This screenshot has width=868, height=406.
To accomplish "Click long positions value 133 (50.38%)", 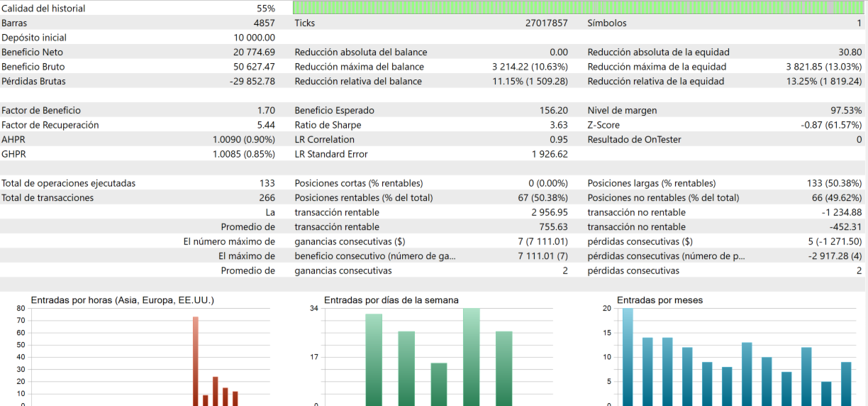I will (x=835, y=183).
